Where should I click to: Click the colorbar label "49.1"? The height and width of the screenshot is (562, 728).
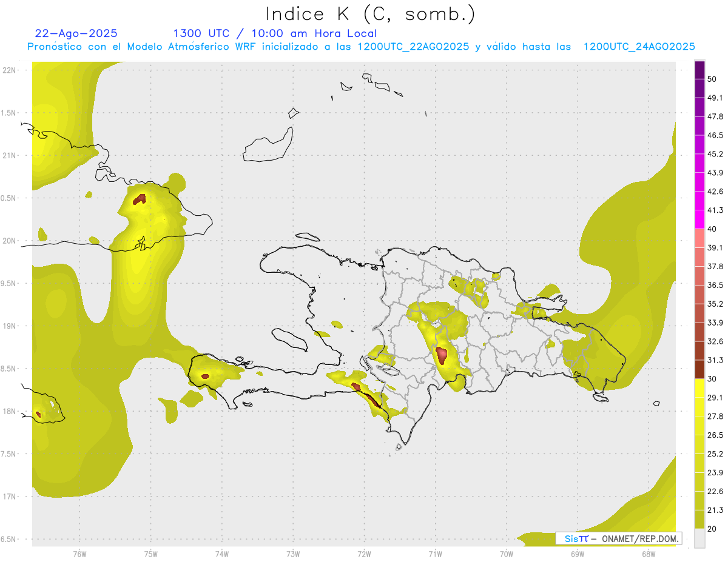(x=715, y=98)
